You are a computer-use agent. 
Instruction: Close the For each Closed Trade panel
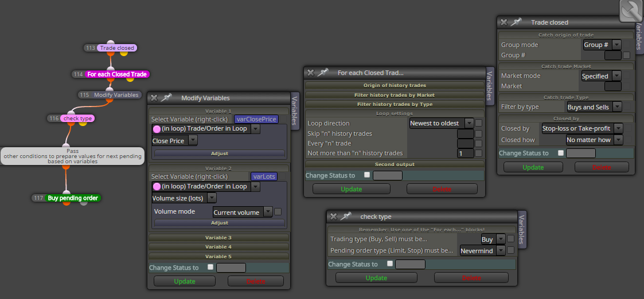click(311, 73)
